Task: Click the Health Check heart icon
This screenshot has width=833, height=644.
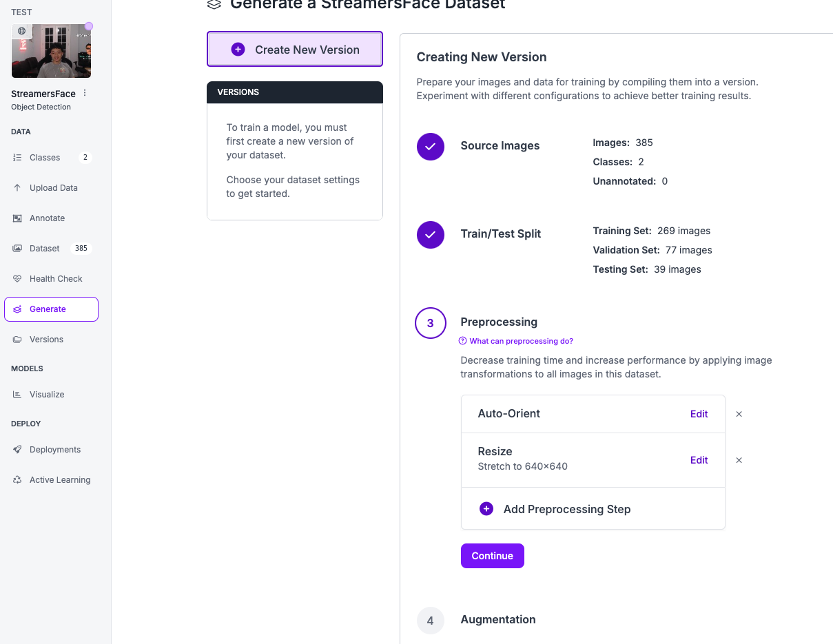Action: [17, 279]
